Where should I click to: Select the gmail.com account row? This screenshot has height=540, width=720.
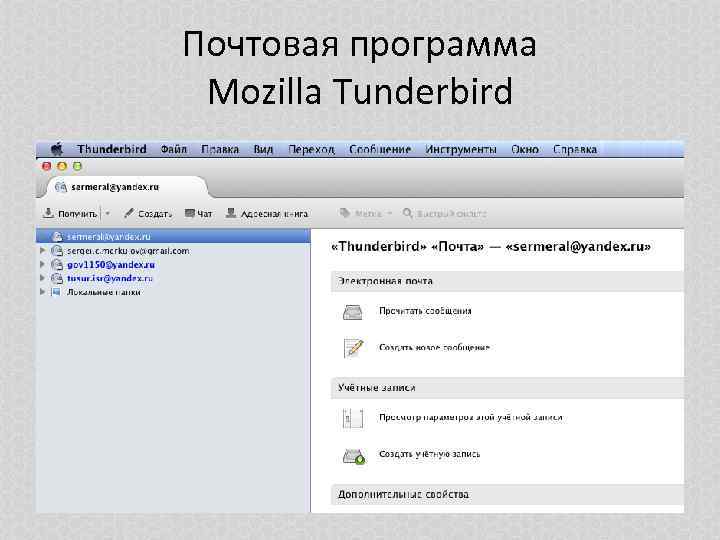coord(173,251)
